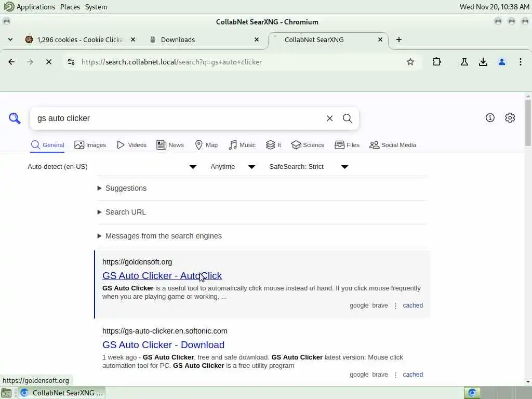
Task: Open SearXNG preferences gear icon
Action: point(510,118)
